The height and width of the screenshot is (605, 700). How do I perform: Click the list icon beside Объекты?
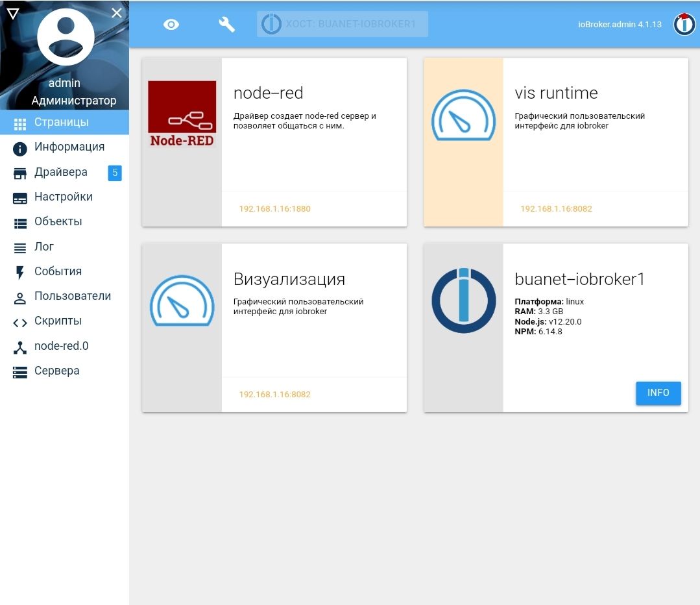[x=20, y=223]
